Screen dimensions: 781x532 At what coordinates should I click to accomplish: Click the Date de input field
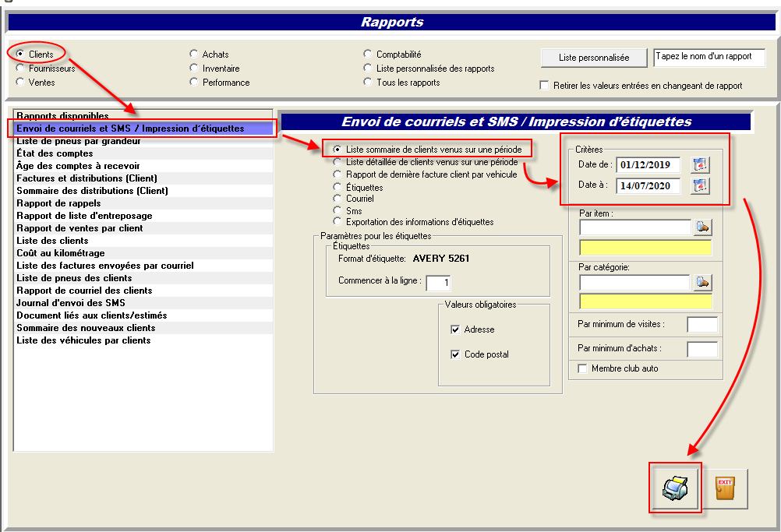pyautogui.click(x=648, y=164)
